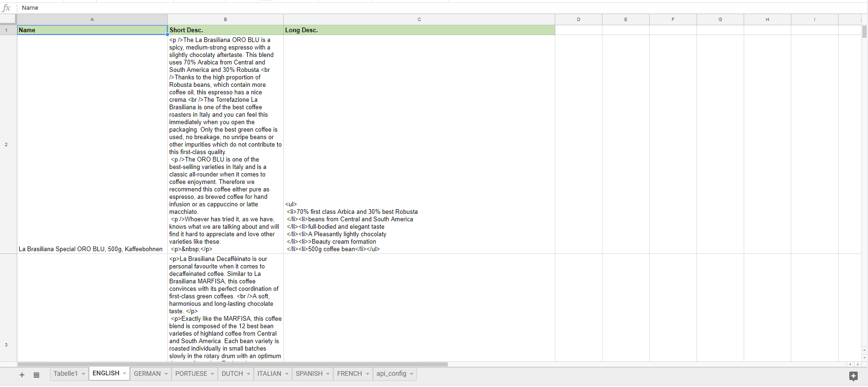868x387 pixels.
Task: Click the Short Desc. header cell
Action: tap(225, 30)
